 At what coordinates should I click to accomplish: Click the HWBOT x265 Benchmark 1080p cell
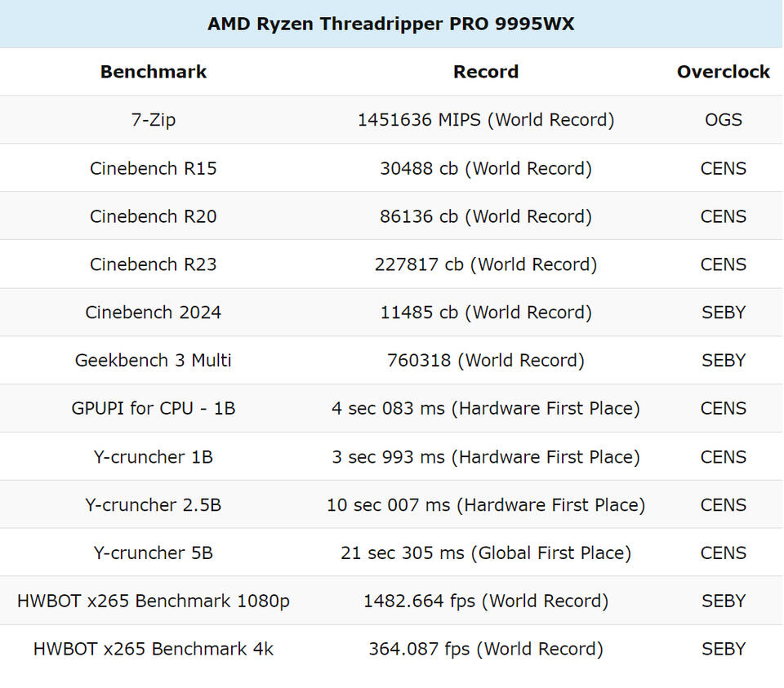click(154, 601)
